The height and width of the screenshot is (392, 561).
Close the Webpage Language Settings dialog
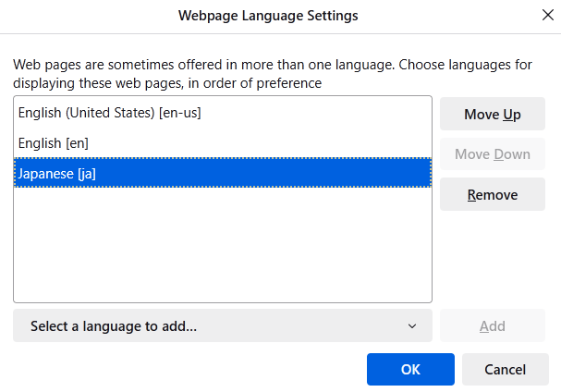pos(546,16)
